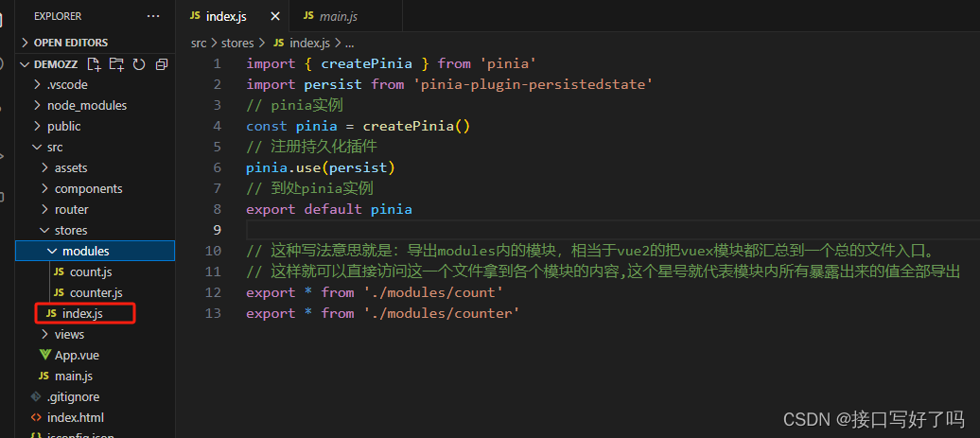Switch to the main.js tab
The height and width of the screenshot is (438, 980).
336,16
